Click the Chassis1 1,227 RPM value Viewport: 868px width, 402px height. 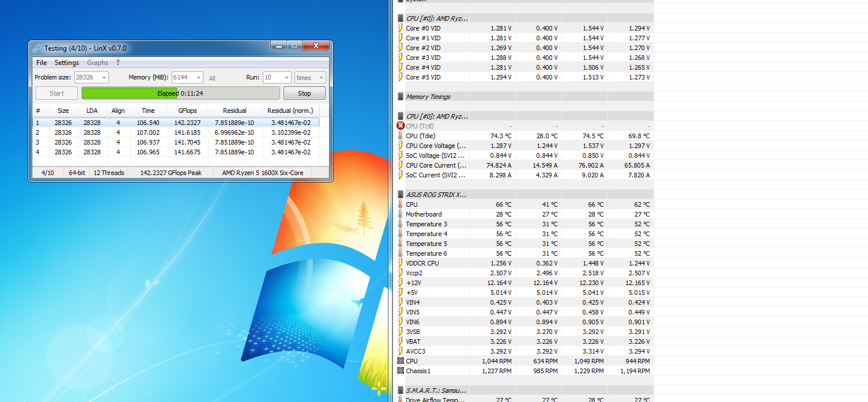(497, 371)
